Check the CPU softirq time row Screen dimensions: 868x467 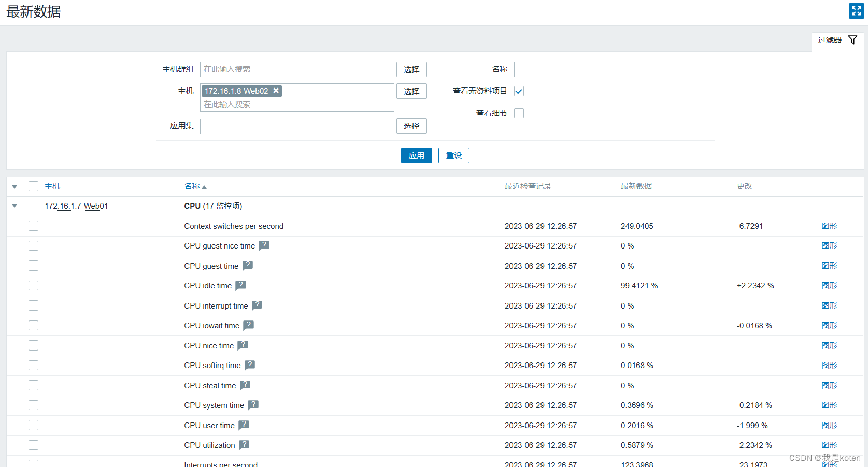[x=33, y=365]
